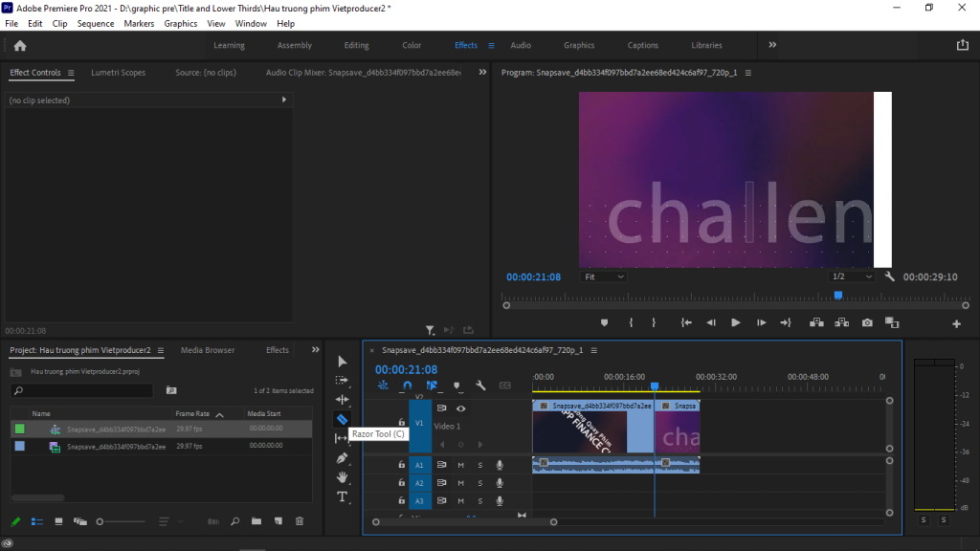This screenshot has width=980, height=551.
Task: Click the project thumbnail zoom slider
Action: pyautogui.click(x=100, y=521)
